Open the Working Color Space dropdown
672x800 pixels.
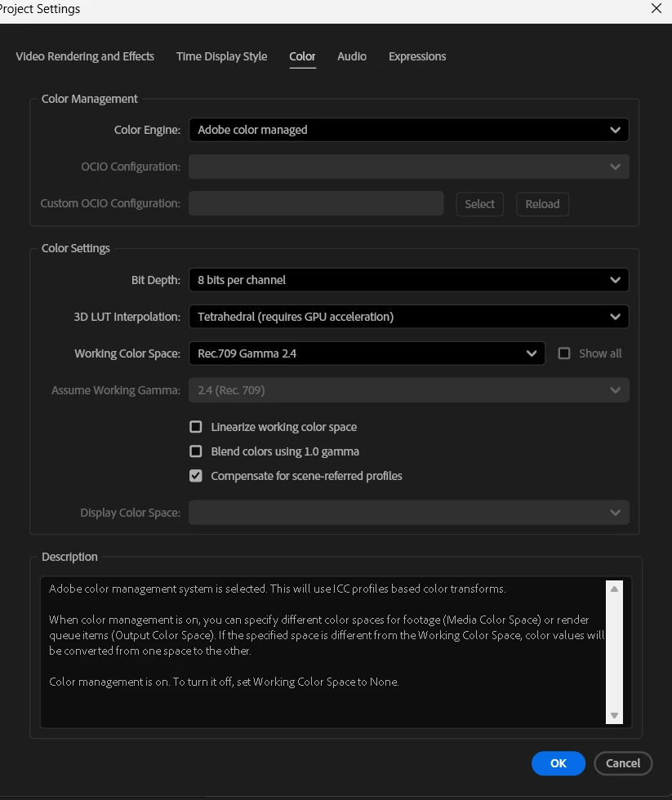pyautogui.click(x=367, y=353)
